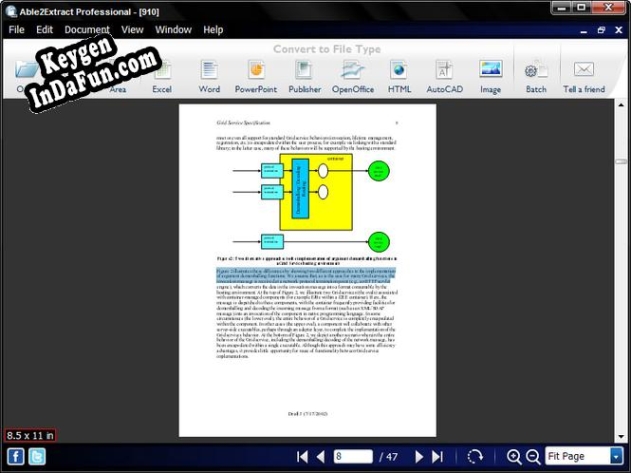
Task: Open the Twitter share icon
Action: [37, 456]
